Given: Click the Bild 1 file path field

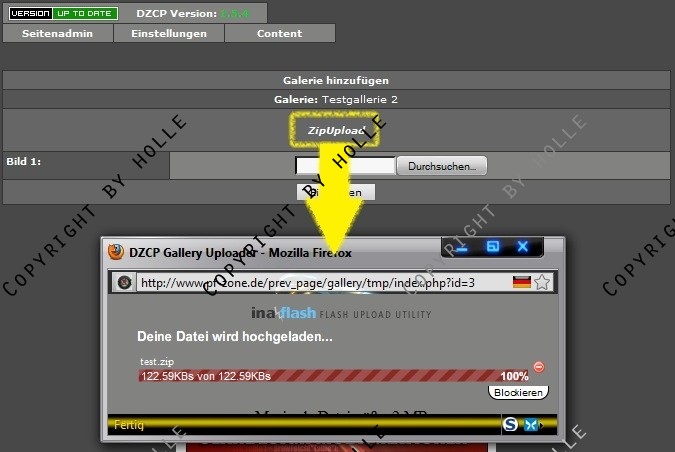Looking at the screenshot, I should (x=345, y=166).
